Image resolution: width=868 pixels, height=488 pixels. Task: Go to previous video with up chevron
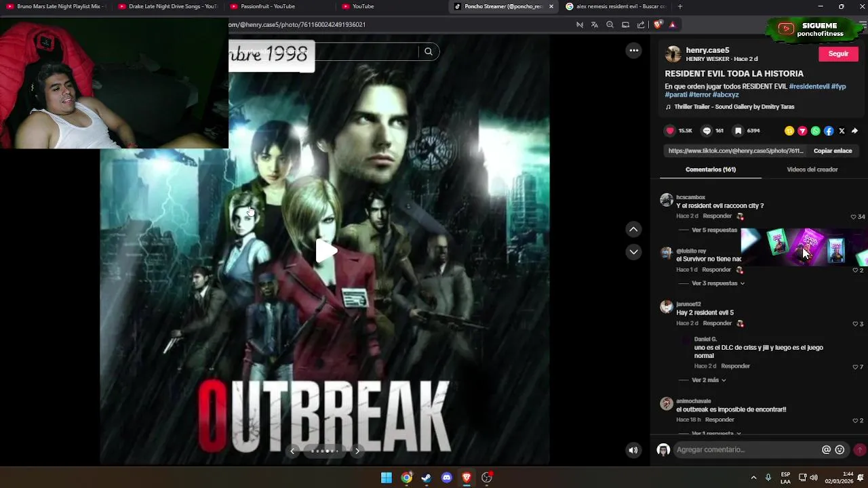click(x=633, y=229)
